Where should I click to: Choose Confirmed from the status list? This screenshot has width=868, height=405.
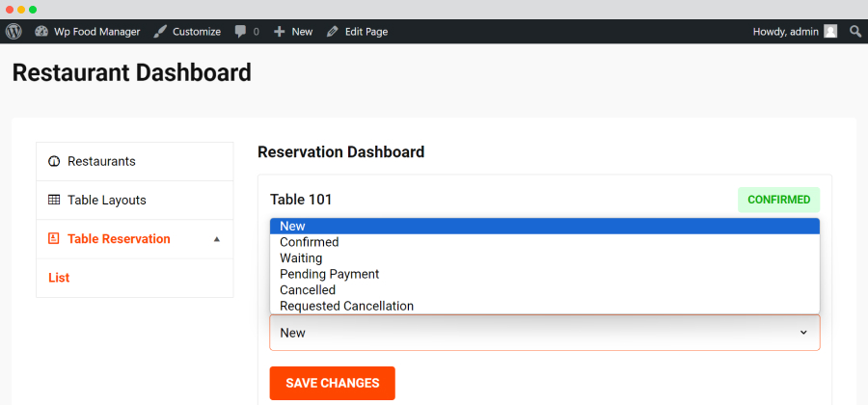click(x=545, y=242)
